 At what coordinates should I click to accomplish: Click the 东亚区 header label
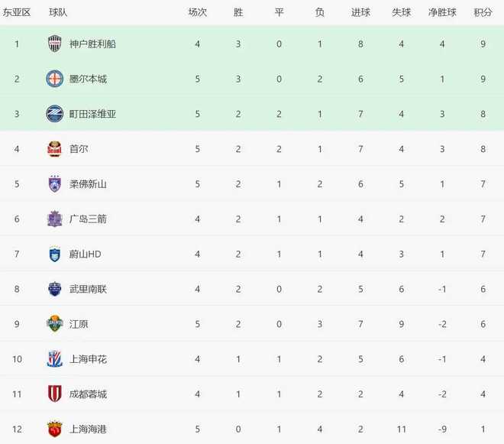[17, 12]
